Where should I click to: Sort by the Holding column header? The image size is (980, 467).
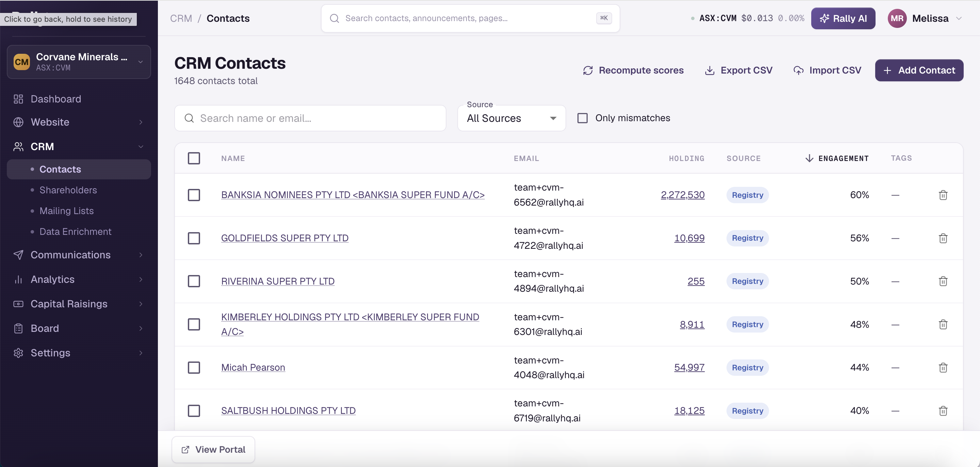687,158
